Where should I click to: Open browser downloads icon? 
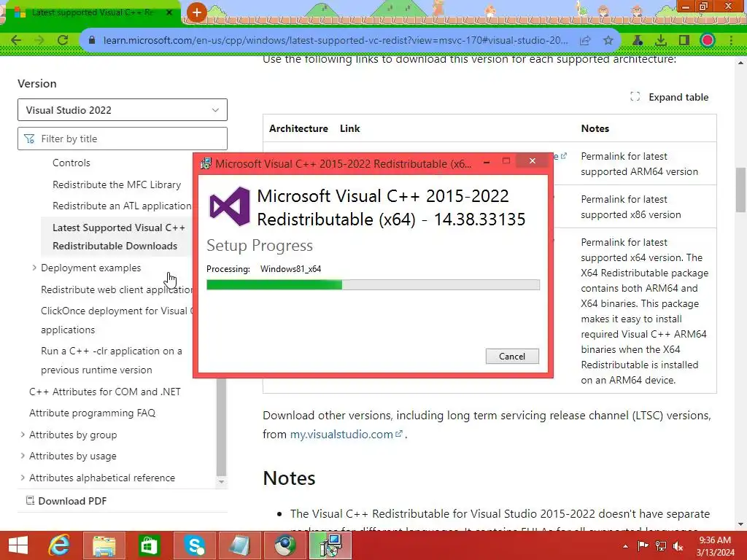(661, 41)
